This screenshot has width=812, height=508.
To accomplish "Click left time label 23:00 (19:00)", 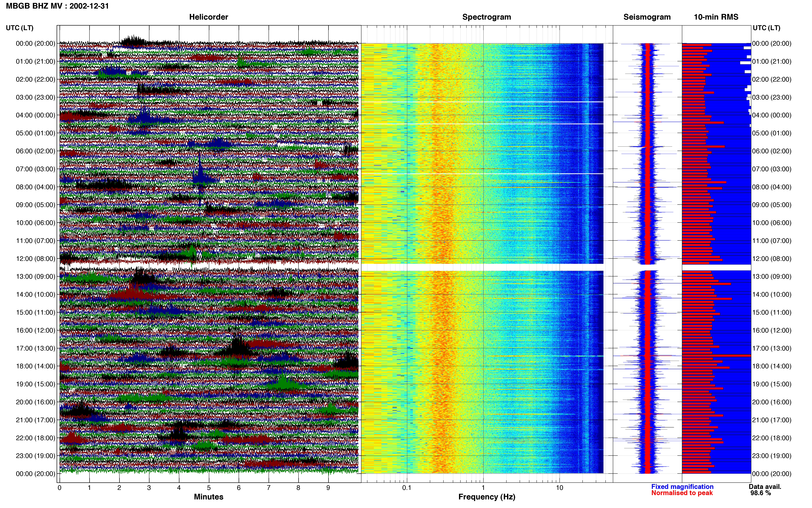I will point(36,456).
